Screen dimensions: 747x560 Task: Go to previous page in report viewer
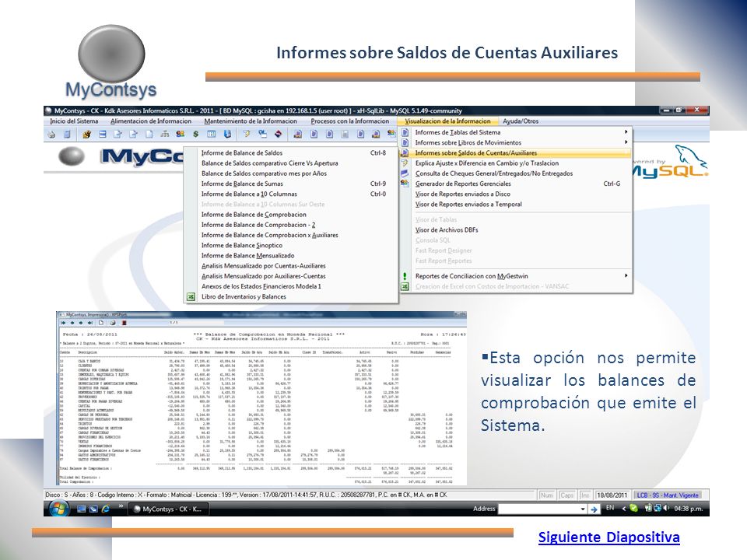coord(72,323)
